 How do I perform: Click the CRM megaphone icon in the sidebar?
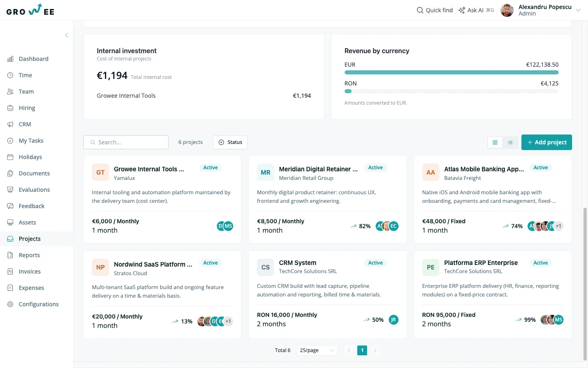pyautogui.click(x=10, y=124)
